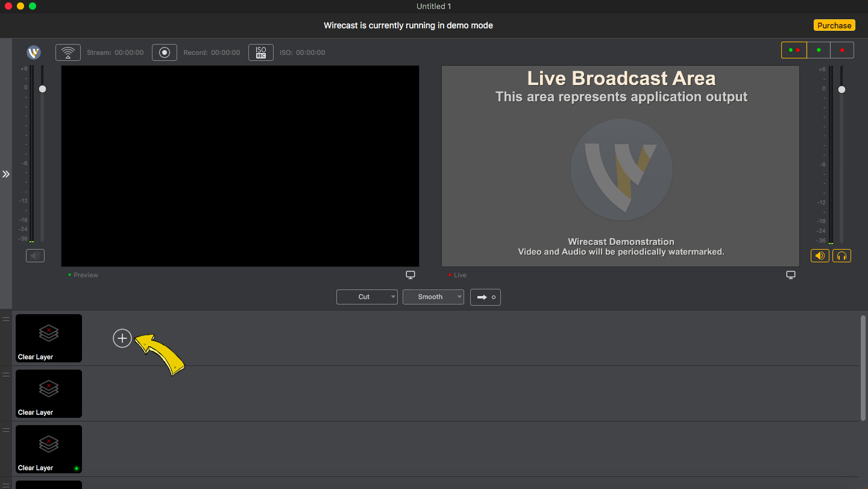Click the top layer's drag handle icon
This screenshot has width=868, height=489.
(6, 319)
